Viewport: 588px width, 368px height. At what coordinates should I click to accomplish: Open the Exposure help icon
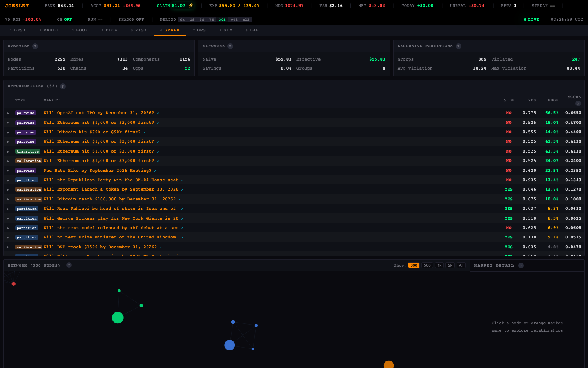coord(230,46)
